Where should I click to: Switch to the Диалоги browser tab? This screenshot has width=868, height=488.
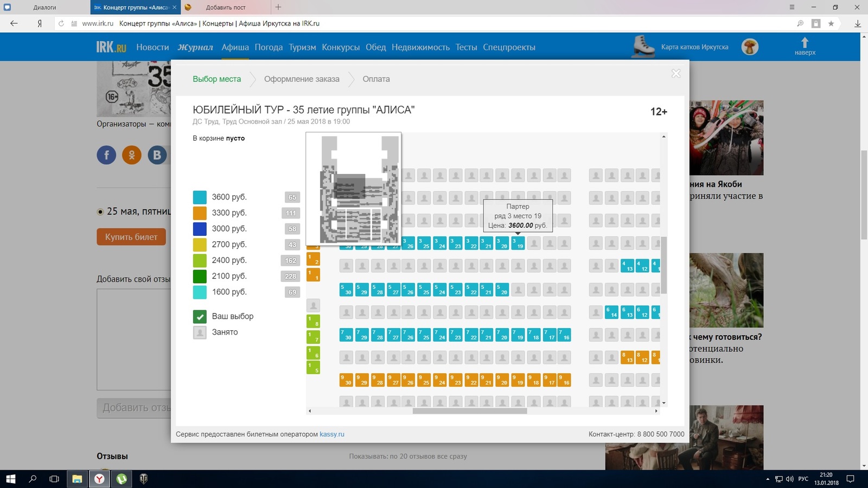pyautogui.click(x=44, y=8)
